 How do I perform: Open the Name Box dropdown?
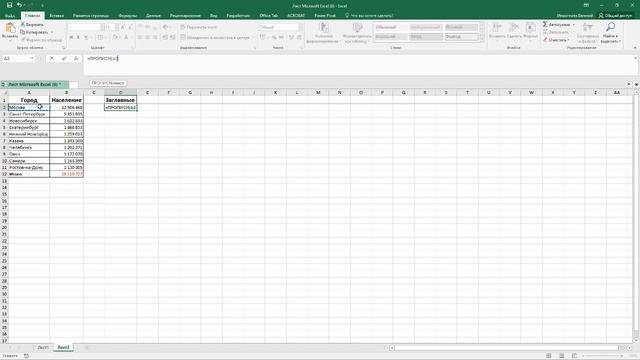(32, 58)
